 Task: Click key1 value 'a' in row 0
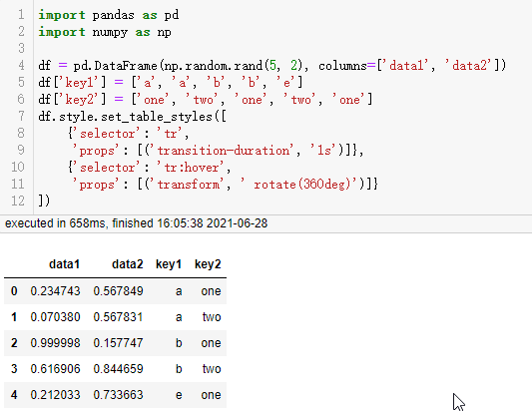(x=179, y=291)
